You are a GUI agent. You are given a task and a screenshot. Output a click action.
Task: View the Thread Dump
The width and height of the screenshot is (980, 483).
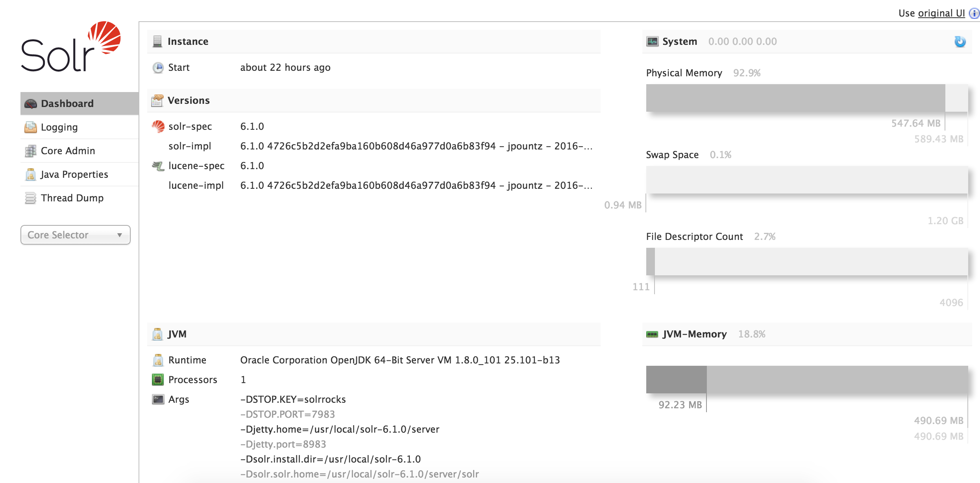80,198
